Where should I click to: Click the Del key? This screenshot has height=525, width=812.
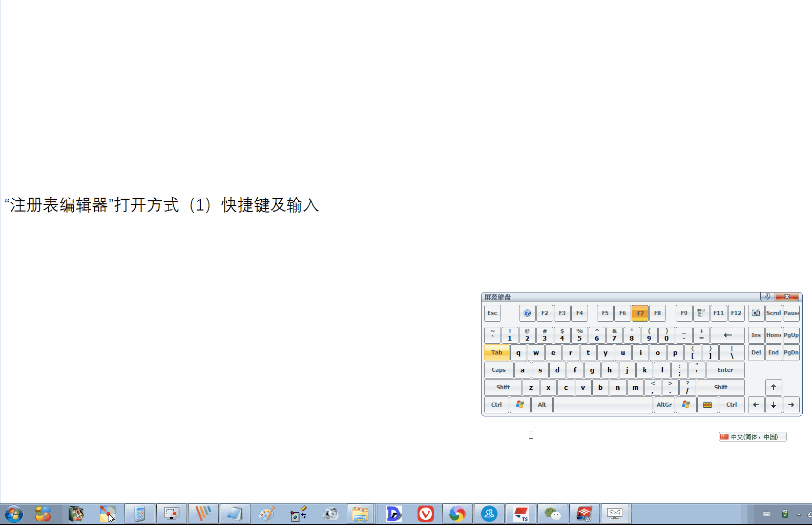tap(756, 352)
